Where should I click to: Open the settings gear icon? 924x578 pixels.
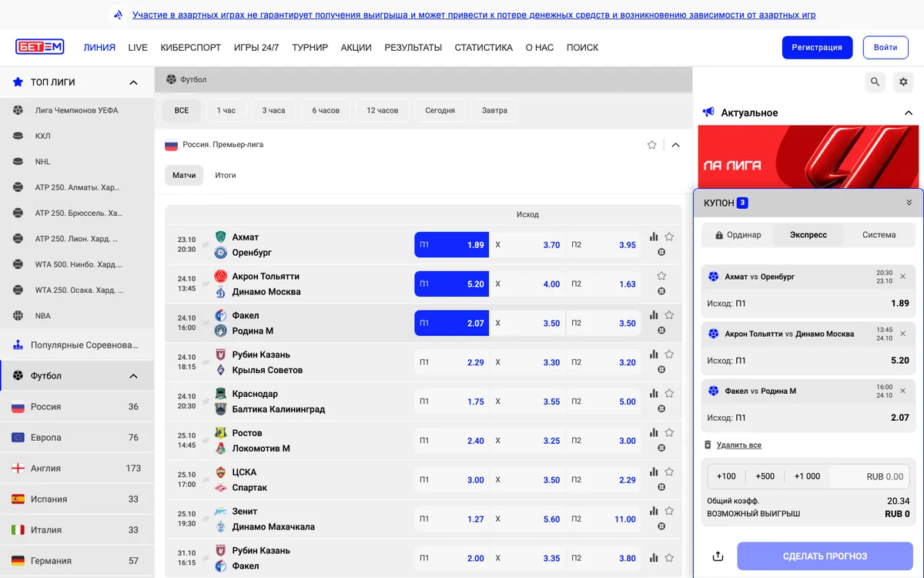pos(904,82)
